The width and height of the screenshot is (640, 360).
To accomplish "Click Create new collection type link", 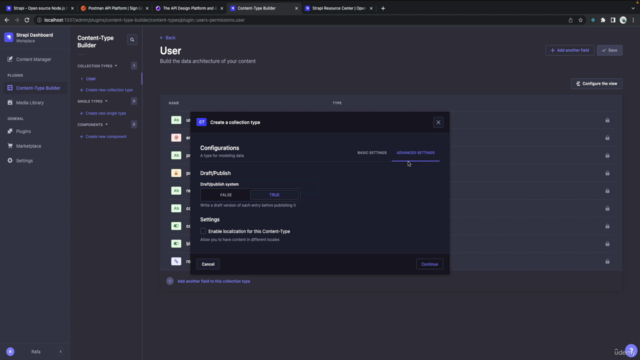I will coord(106,90).
